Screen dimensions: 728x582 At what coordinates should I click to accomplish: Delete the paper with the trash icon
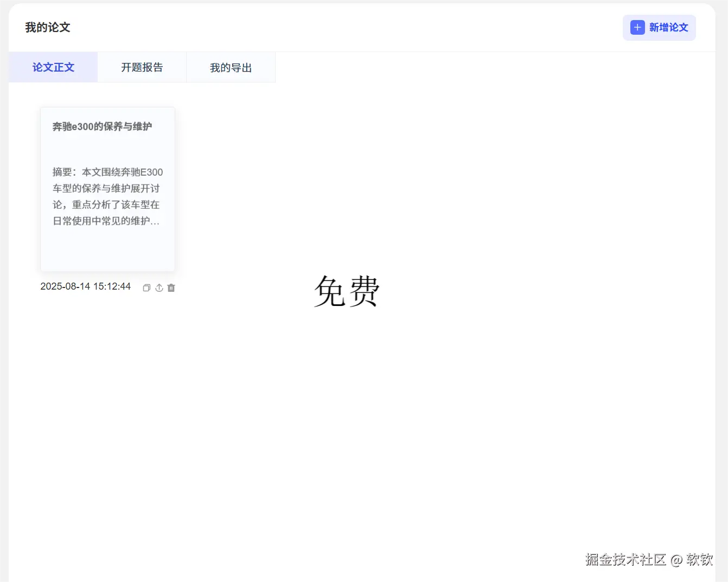coord(171,287)
